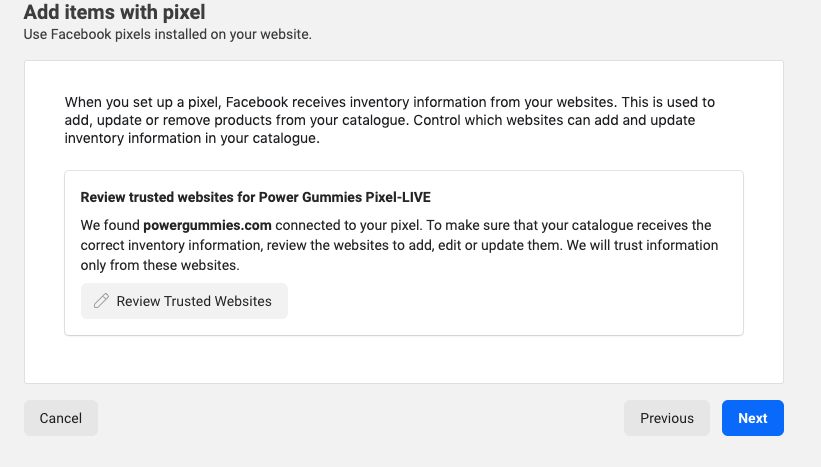The height and width of the screenshot is (467, 821).
Task: Click the grey gap between Cancel and Previous
Action: click(x=360, y=418)
